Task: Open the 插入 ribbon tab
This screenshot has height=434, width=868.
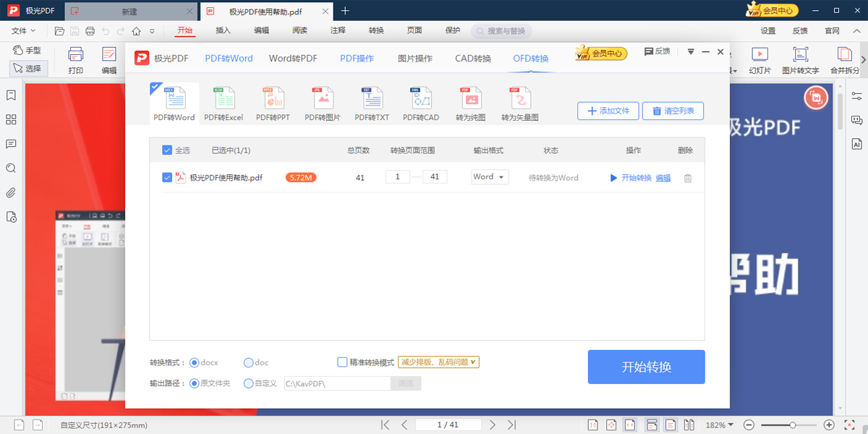Action: (x=223, y=30)
